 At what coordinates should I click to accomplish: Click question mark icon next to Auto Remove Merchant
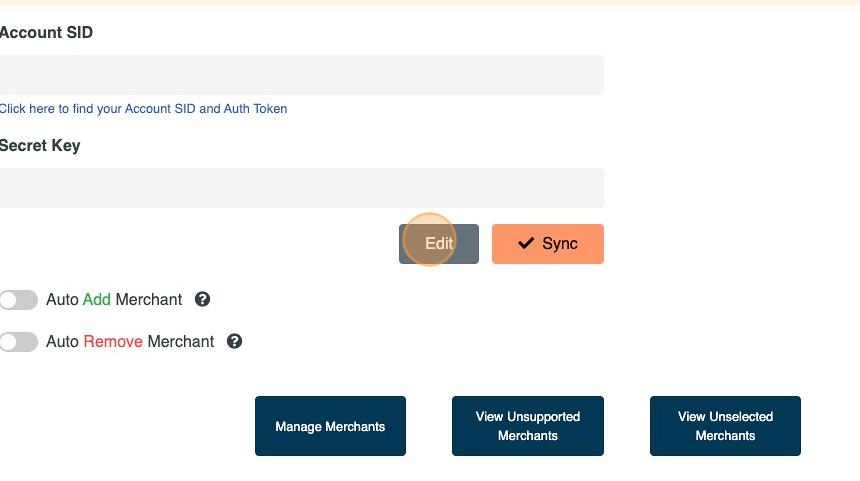pyautogui.click(x=234, y=341)
